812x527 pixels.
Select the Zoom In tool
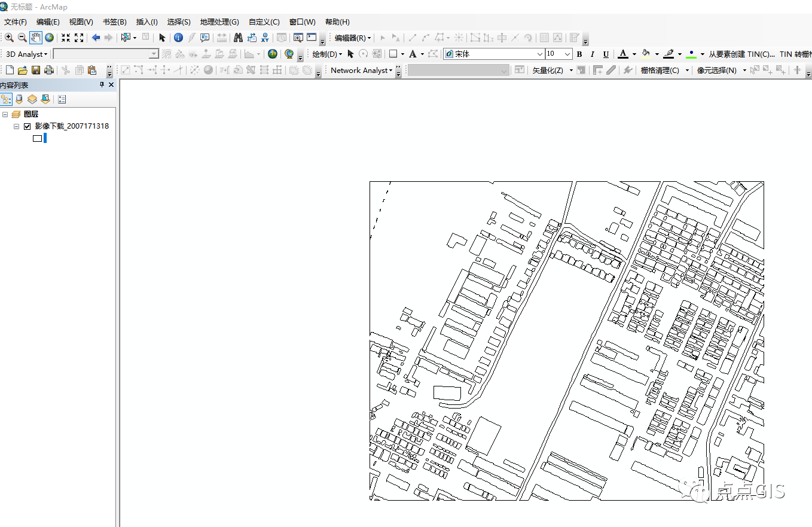[x=9, y=38]
